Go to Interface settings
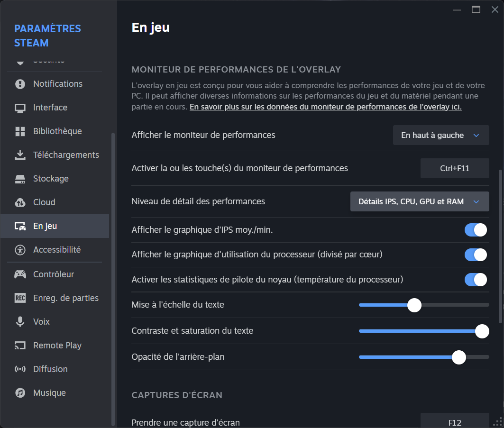This screenshot has height=428, width=504. [55, 108]
